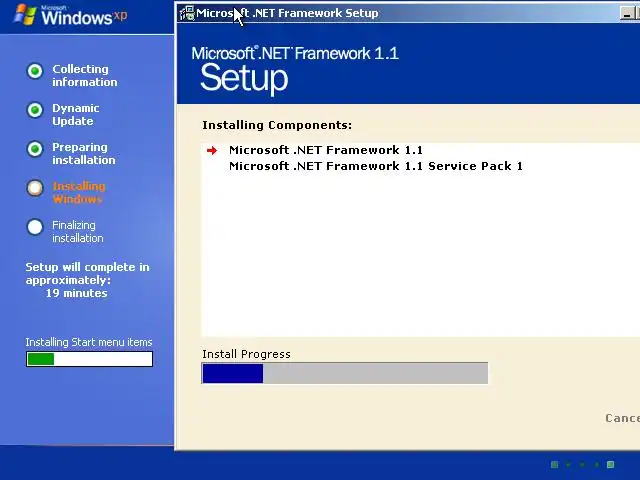Click the 'Microsoft .NET Framework 1.1' banner title

point(295,53)
